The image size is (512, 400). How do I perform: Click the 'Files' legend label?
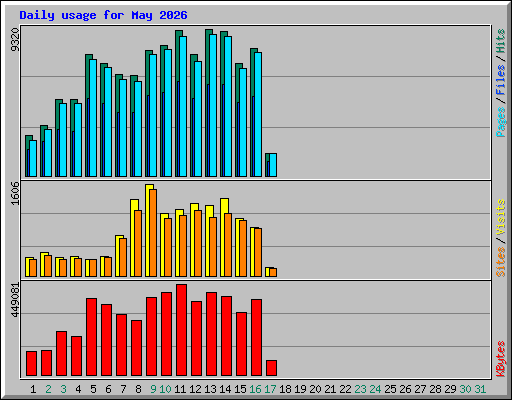click(x=500, y=79)
